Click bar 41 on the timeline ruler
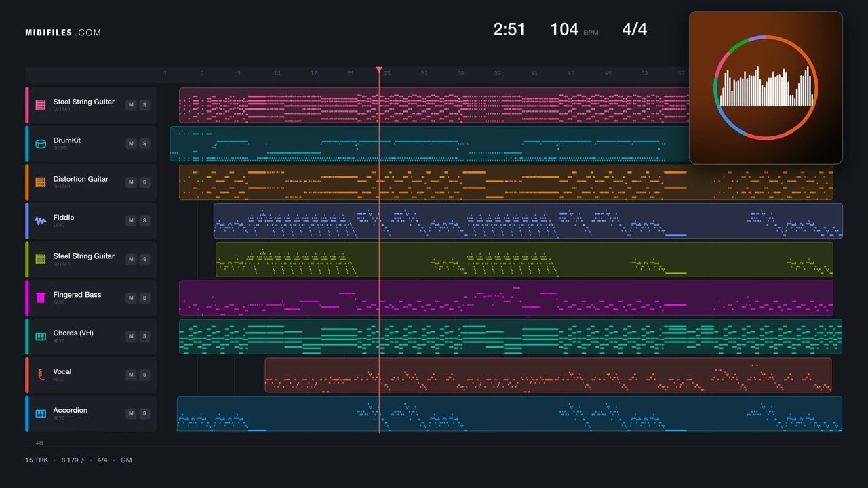Image resolution: width=868 pixels, height=488 pixels. (534, 73)
